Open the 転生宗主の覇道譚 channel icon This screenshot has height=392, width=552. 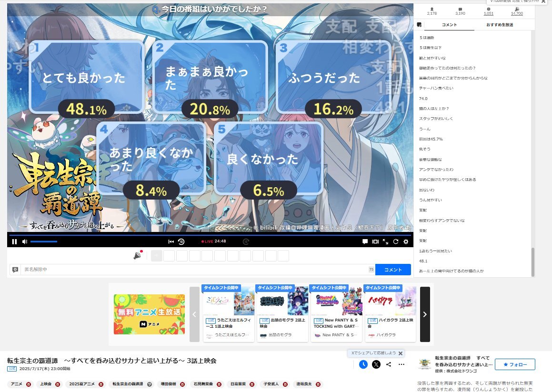(424, 364)
